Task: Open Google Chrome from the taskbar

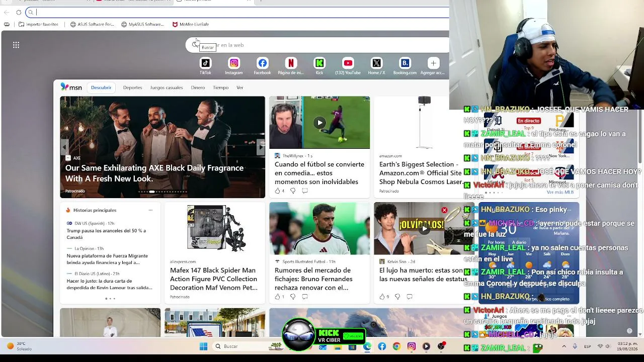Action: click(396, 346)
